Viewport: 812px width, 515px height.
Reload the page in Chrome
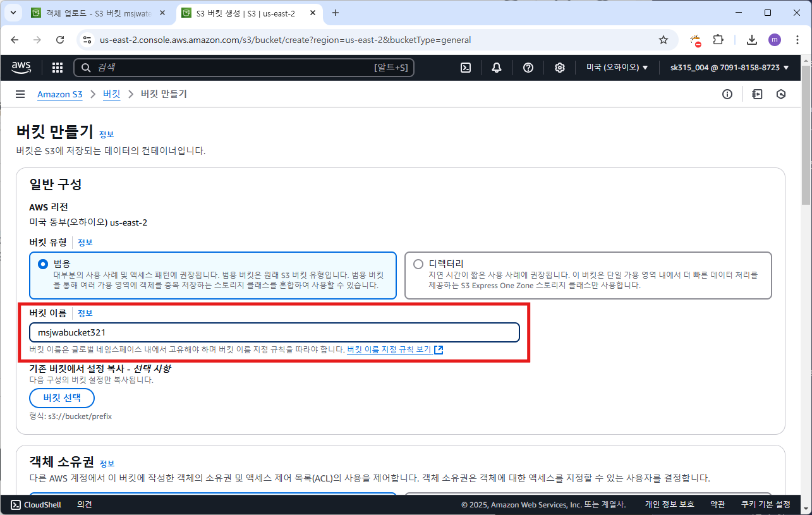click(x=60, y=40)
